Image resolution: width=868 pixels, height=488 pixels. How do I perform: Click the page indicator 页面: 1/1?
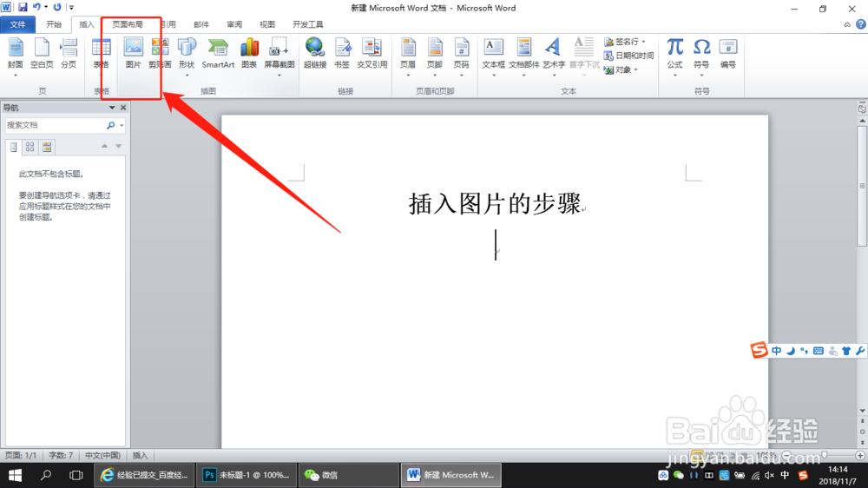(x=21, y=455)
